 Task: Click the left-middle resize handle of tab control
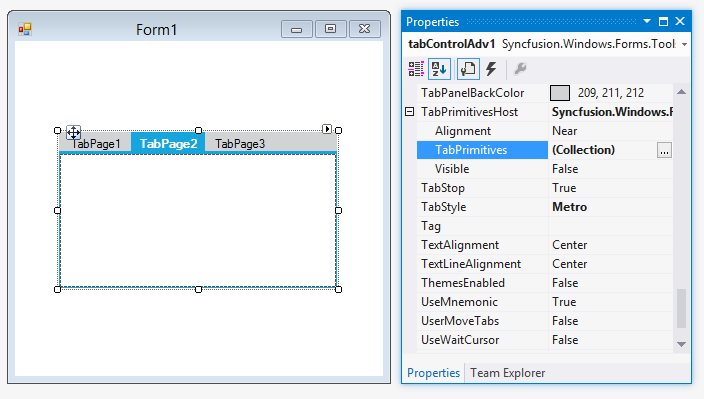point(57,210)
